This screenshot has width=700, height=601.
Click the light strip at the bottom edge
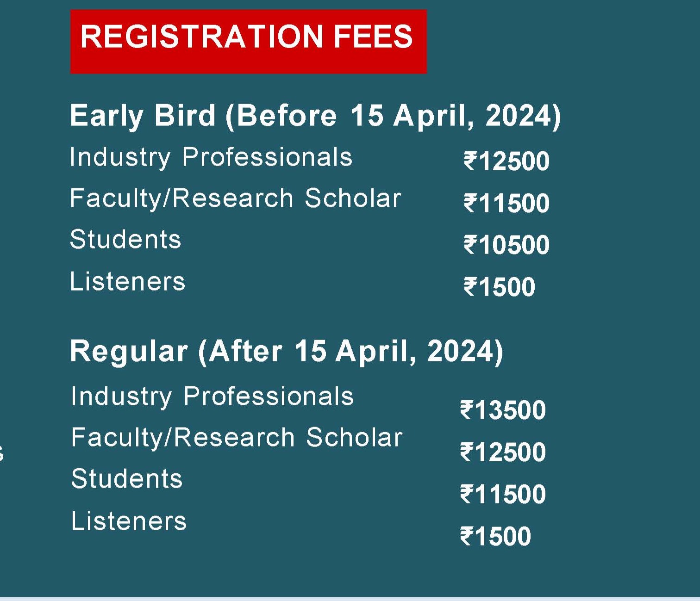tap(350, 599)
